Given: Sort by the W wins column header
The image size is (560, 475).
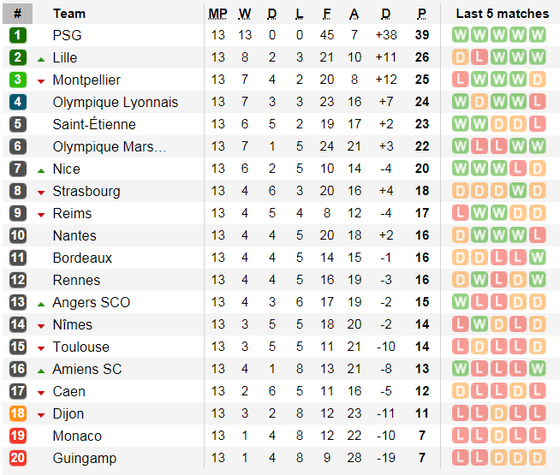Looking at the screenshot, I should click(245, 14).
